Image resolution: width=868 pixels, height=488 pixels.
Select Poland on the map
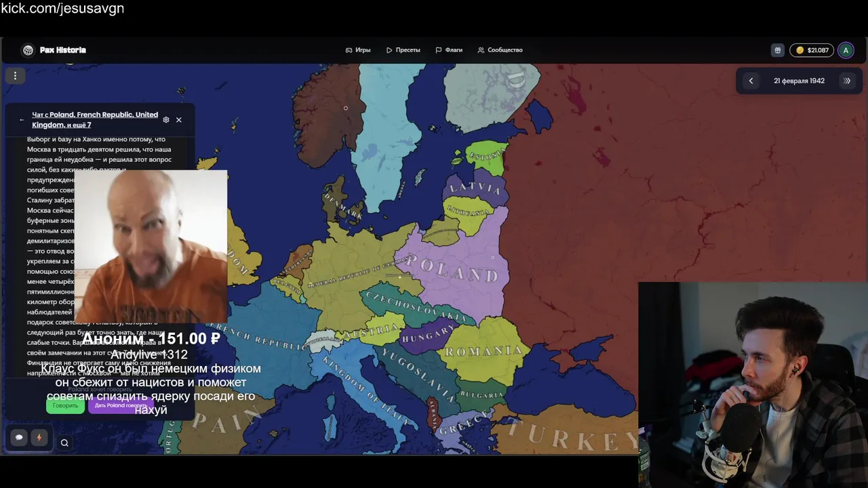(x=454, y=270)
